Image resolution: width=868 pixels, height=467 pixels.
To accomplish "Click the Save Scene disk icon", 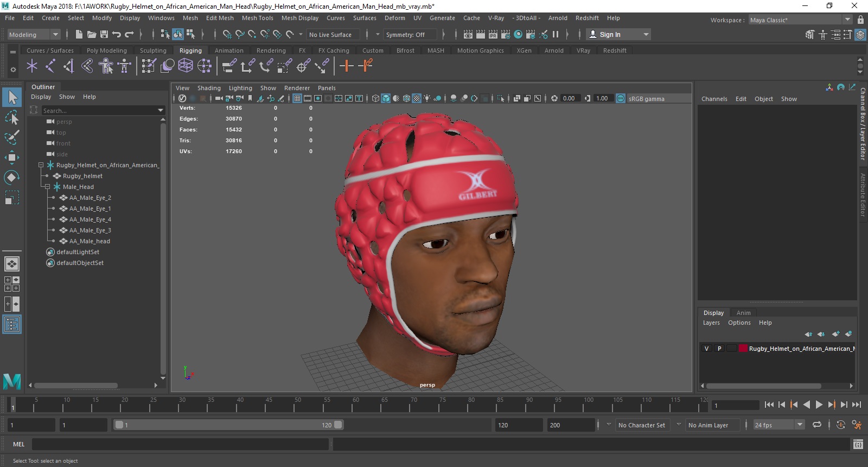I will point(104,34).
